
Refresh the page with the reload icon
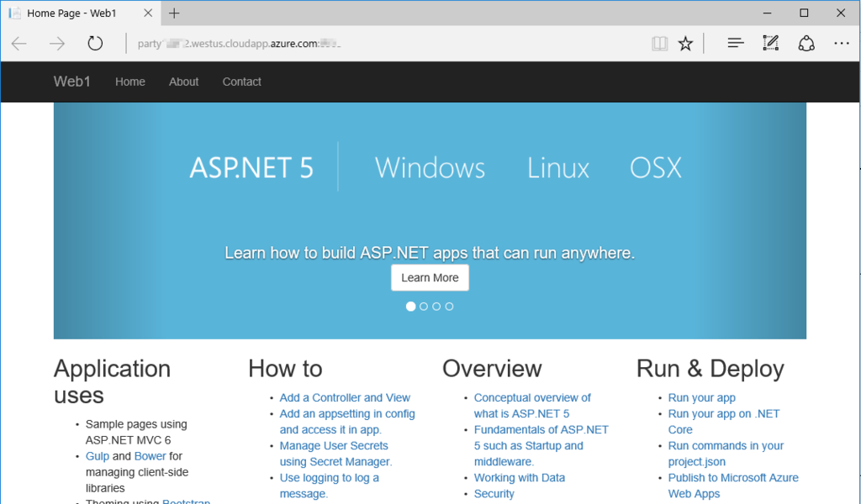click(x=95, y=44)
